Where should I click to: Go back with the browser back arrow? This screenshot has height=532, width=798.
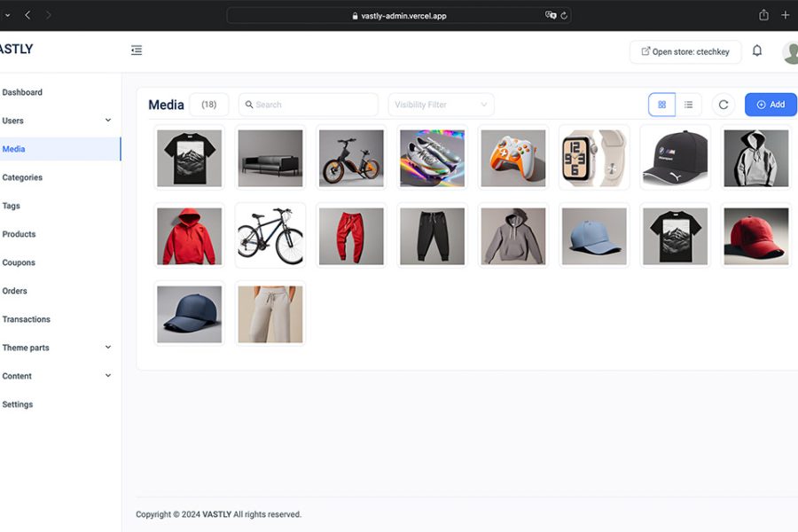(x=27, y=15)
